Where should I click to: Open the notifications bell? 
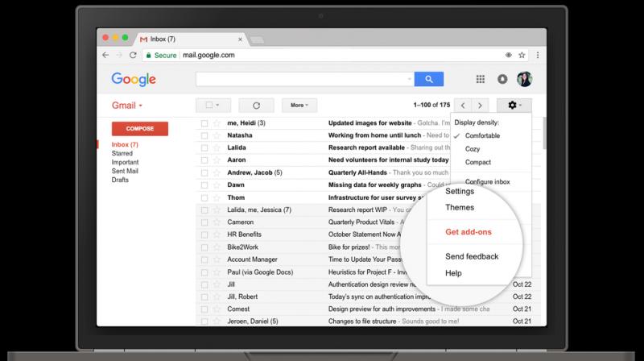click(x=502, y=79)
